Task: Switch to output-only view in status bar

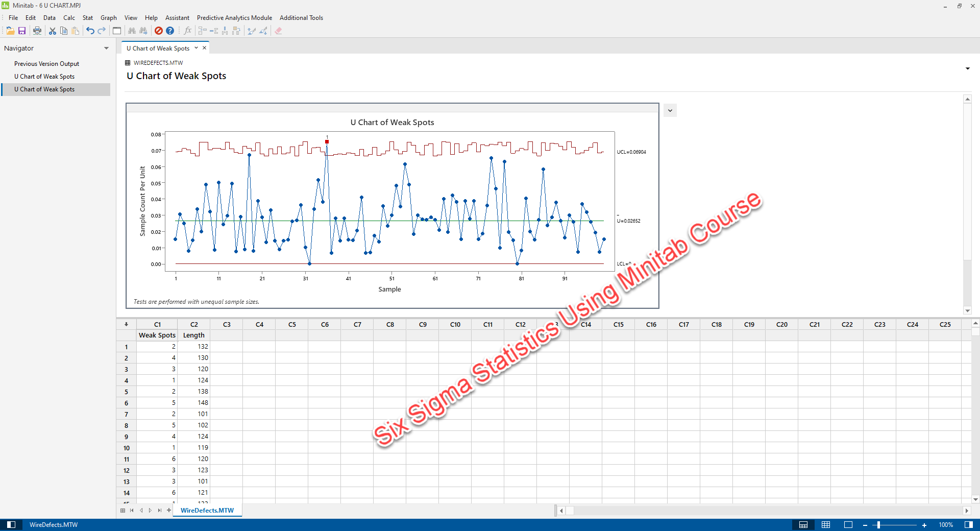Action: (x=848, y=525)
